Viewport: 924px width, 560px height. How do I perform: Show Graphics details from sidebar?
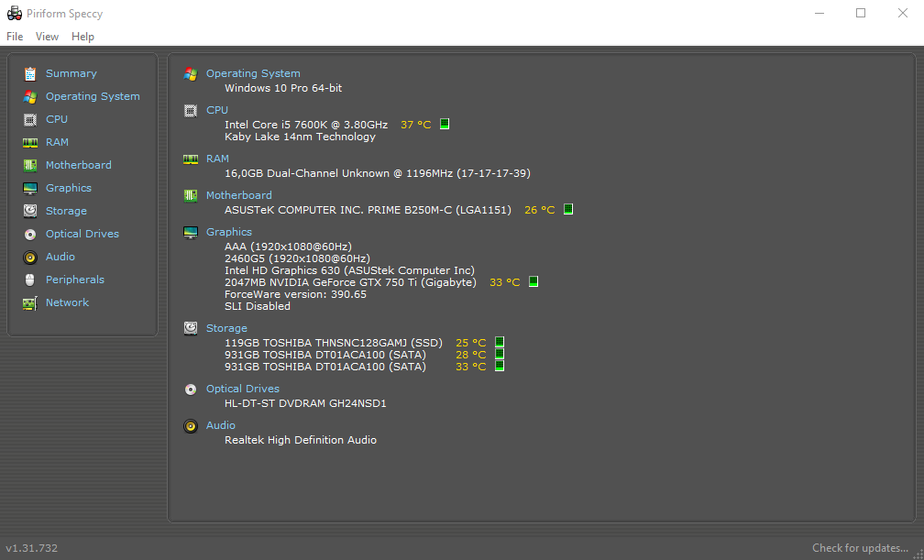[69, 189]
